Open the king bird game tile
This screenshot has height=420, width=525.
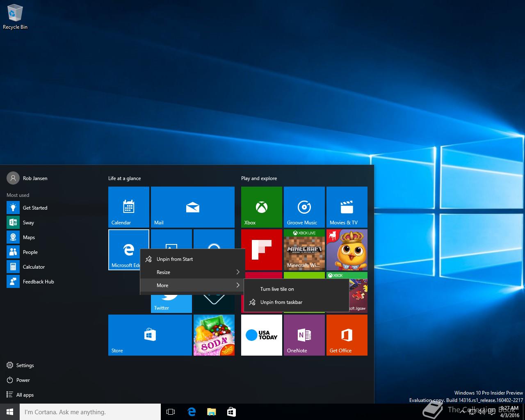tap(347, 250)
